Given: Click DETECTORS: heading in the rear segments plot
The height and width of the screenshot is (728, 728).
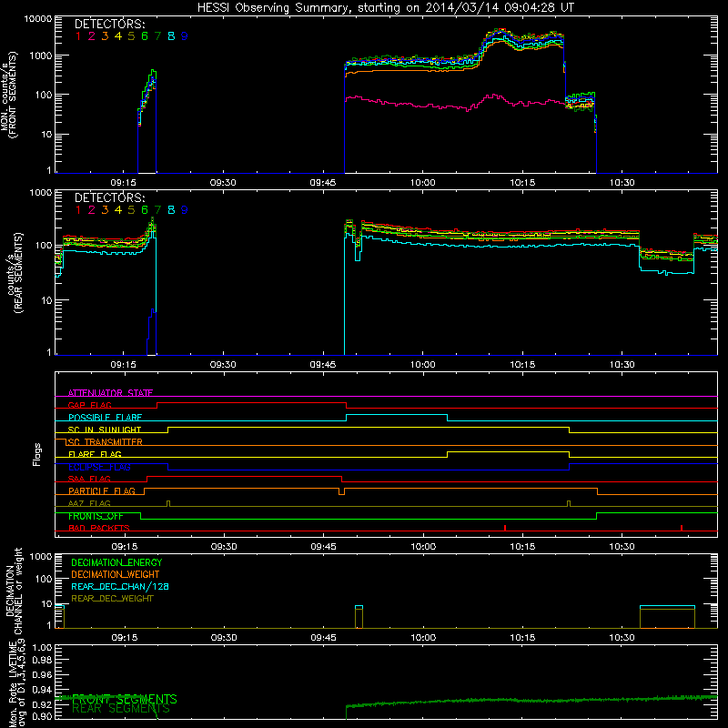Looking at the screenshot, I should tap(110, 198).
